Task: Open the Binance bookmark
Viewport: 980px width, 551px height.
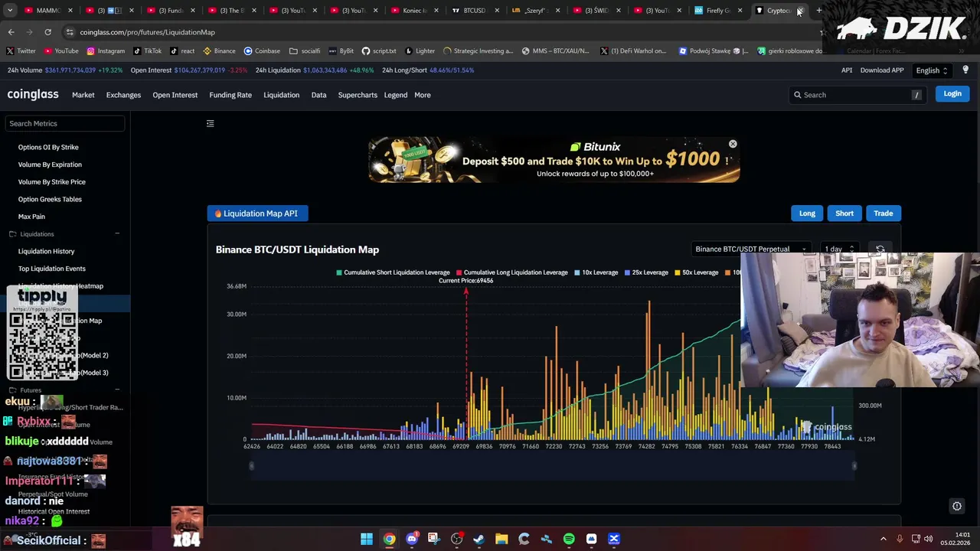Action: [x=219, y=51]
